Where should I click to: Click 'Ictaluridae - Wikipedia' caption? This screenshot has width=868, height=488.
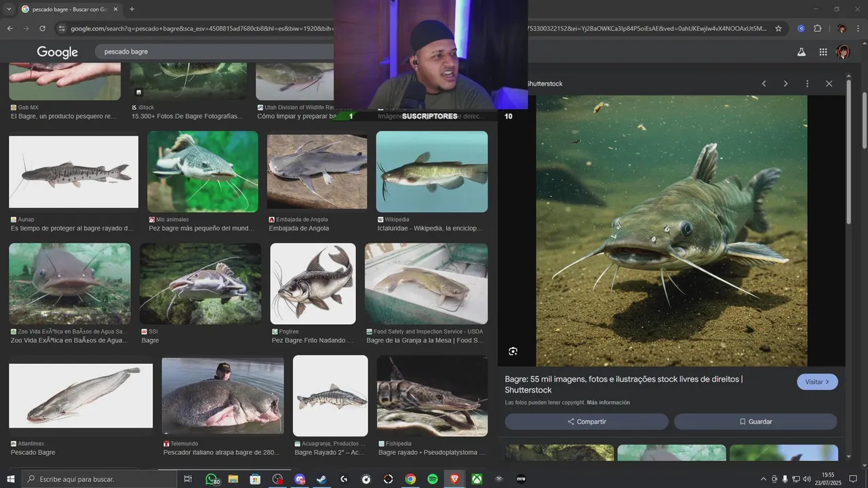pyautogui.click(x=430, y=228)
